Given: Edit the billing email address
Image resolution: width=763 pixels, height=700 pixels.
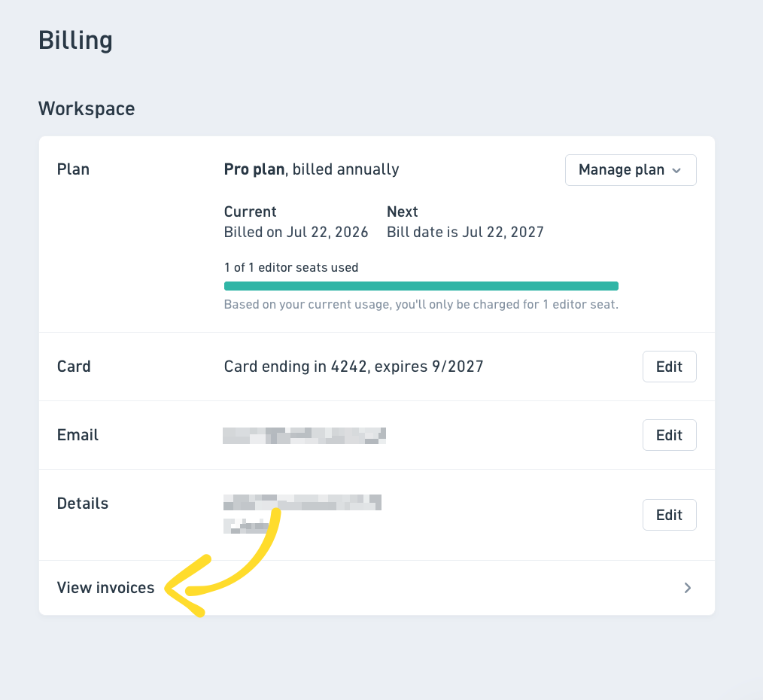Looking at the screenshot, I should [x=669, y=435].
